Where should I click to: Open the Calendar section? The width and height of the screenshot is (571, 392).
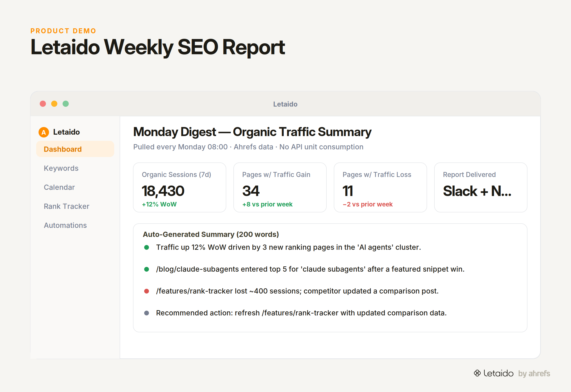59,187
